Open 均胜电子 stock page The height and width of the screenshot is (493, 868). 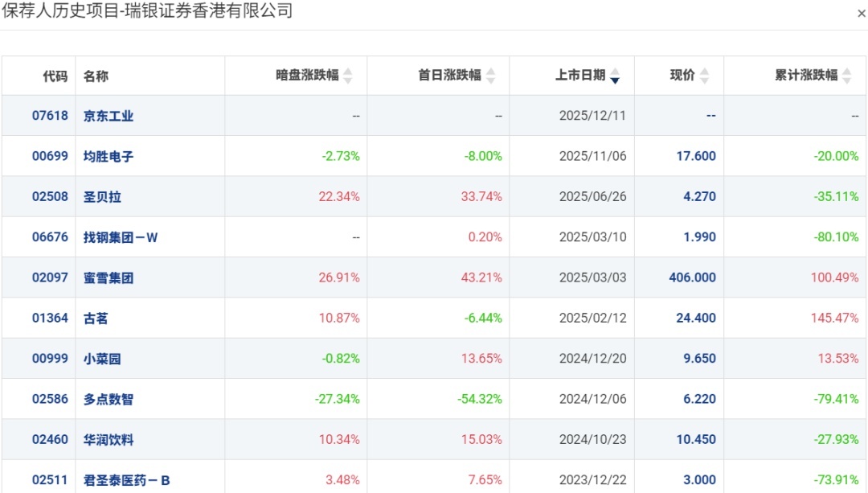(108, 156)
